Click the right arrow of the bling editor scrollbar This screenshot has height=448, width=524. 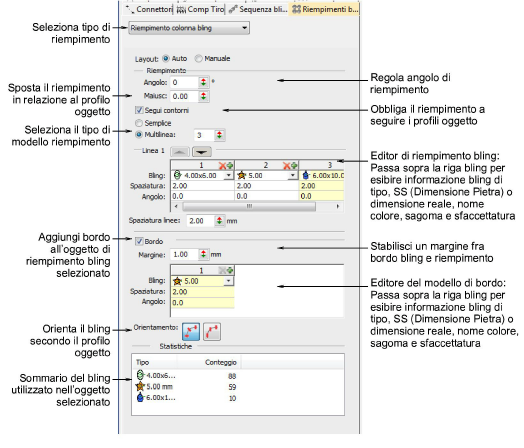(338, 206)
